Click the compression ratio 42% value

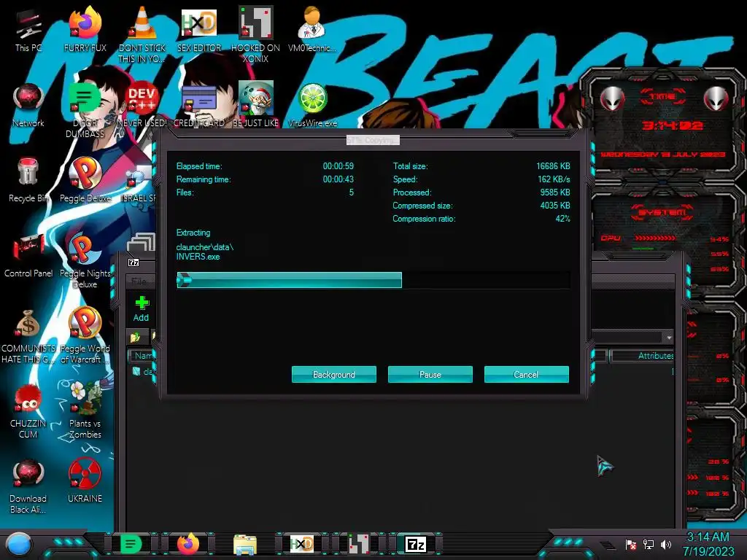562,219
